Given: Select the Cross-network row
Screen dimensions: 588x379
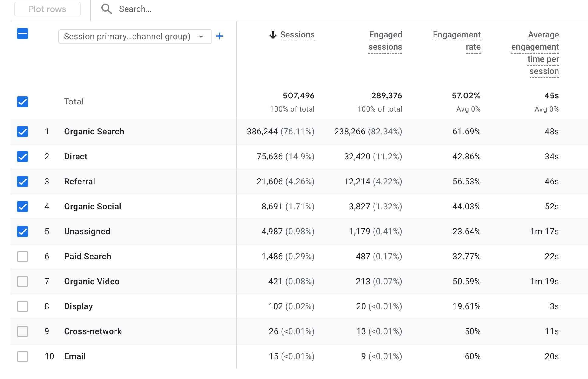Looking at the screenshot, I should click(22, 331).
